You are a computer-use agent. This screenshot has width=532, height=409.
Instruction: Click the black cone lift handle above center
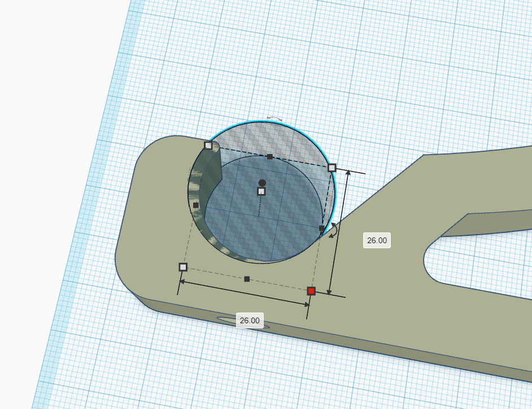[x=262, y=183]
